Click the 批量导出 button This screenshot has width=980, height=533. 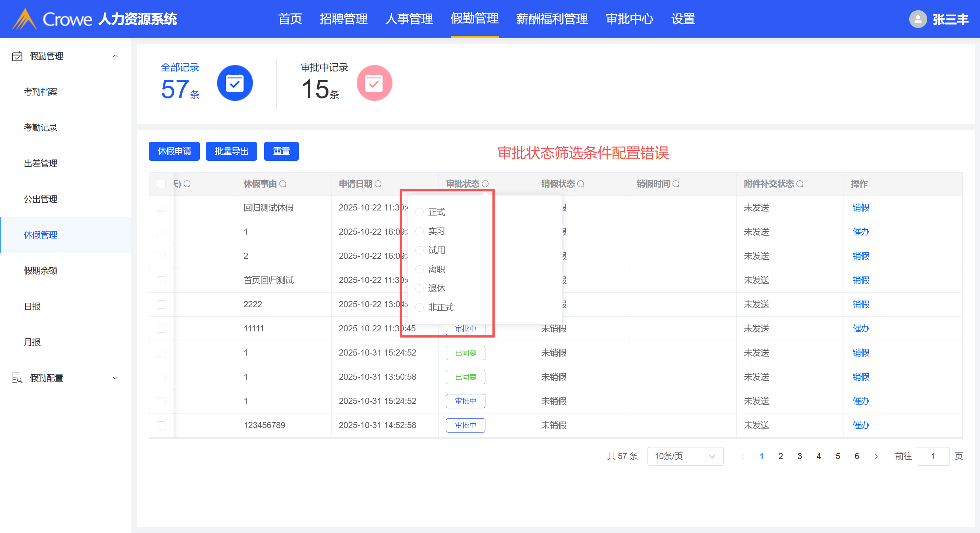[x=231, y=152]
